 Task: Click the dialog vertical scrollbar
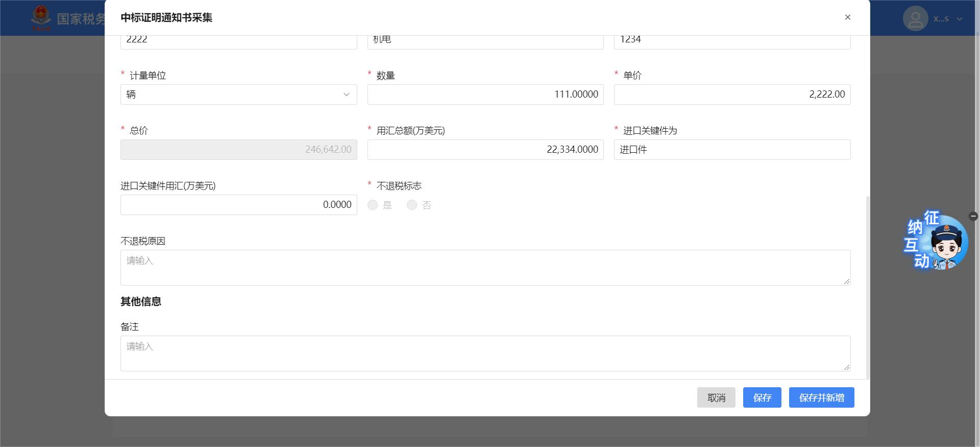point(867,286)
